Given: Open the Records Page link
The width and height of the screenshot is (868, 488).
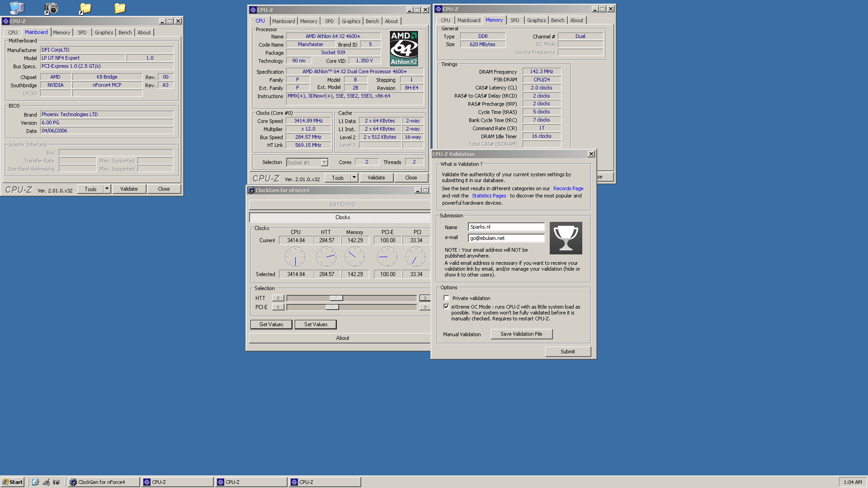Looking at the screenshot, I should pos(568,188).
